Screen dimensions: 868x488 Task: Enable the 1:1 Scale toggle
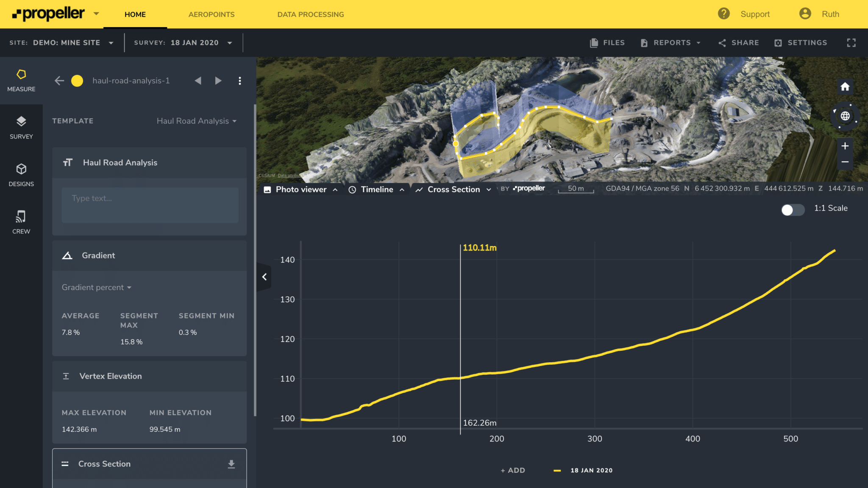[x=792, y=210]
